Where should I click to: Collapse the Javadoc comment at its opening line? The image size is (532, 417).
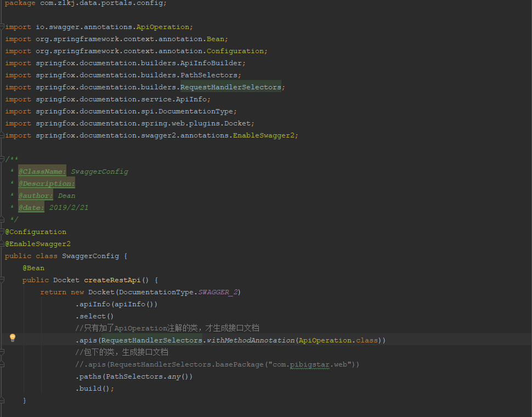point(2,159)
